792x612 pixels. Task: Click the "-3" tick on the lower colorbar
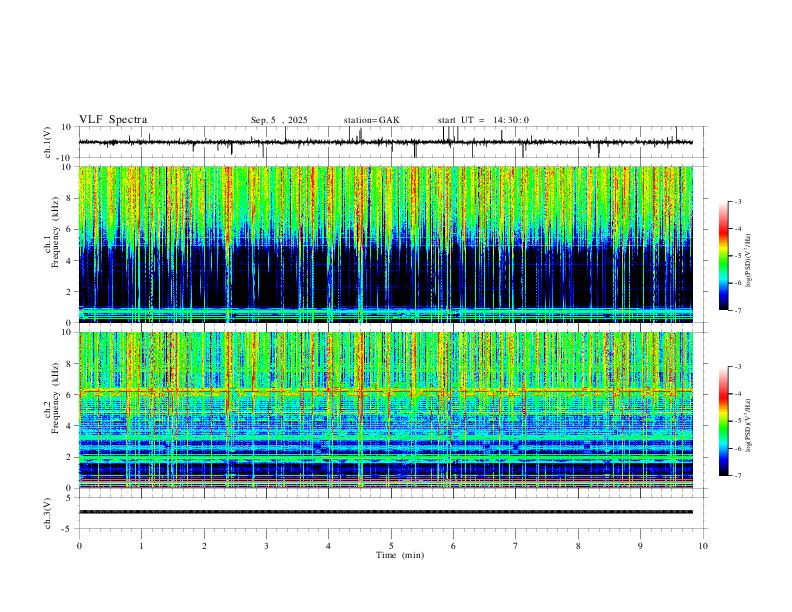point(737,367)
